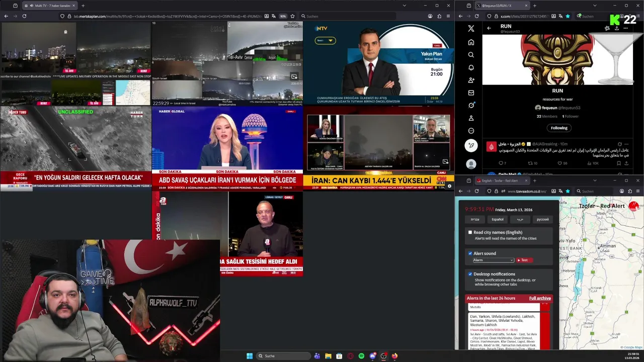Open X follow-people icon in sidebar
Screen dimensions: 644x362
pyautogui.click(x=471, y=80)
